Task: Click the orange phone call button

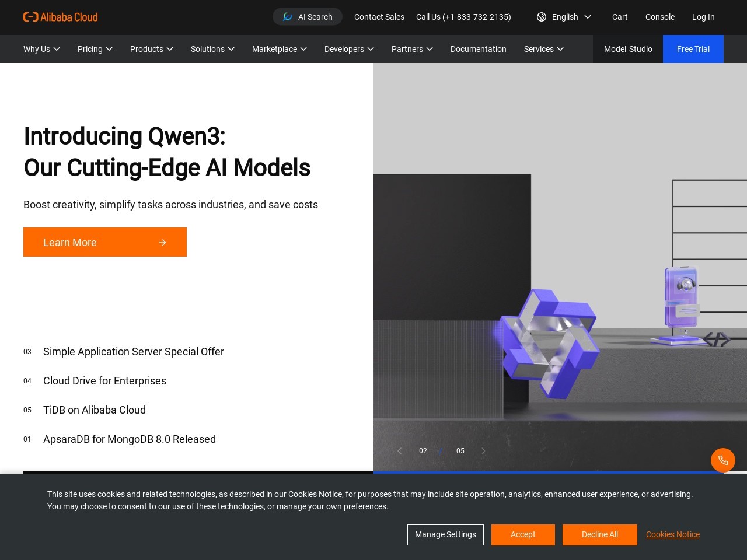Action: (722, 460)
